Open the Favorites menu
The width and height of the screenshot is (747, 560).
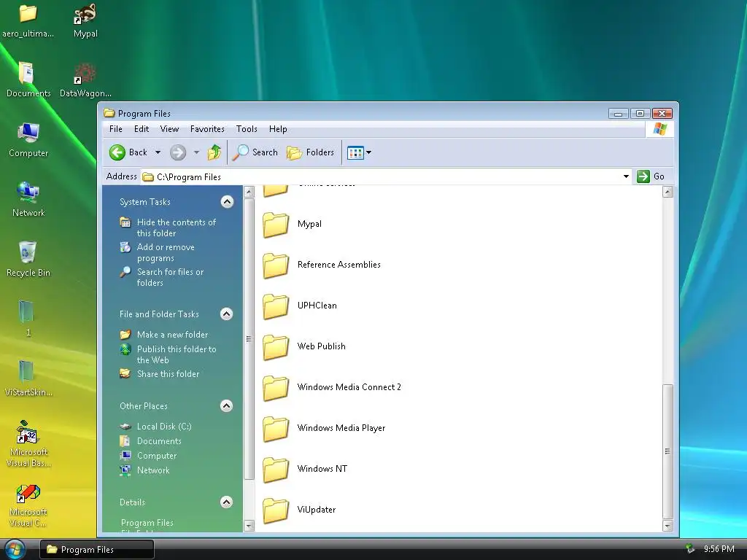tap(207, 129)
